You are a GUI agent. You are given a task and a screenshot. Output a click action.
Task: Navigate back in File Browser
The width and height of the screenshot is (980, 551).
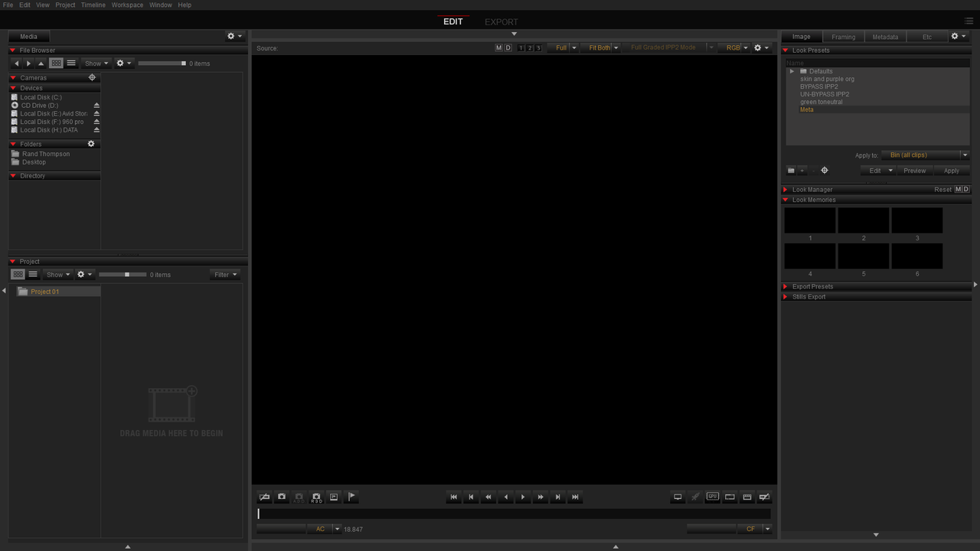tap(17, 64)
